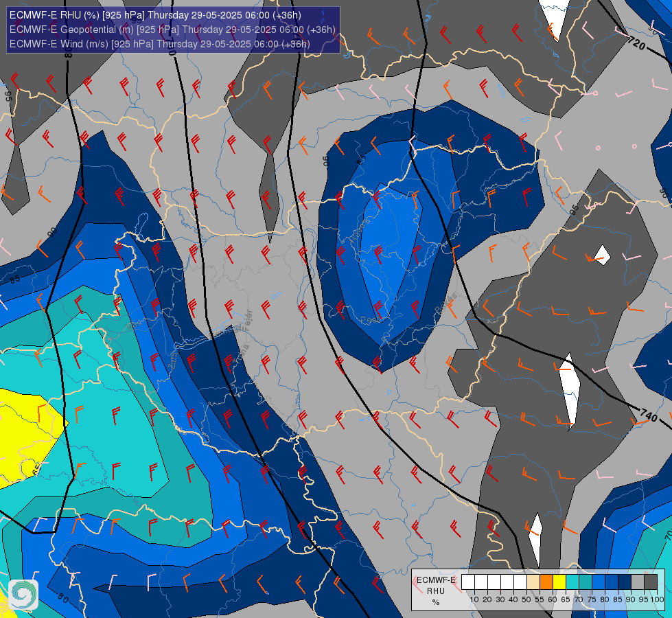Image resolution: width=672 pixels, height=618 pixels.
Task: Pick the orange 55–60% legend swatch
Action: [x=546, y=582]
